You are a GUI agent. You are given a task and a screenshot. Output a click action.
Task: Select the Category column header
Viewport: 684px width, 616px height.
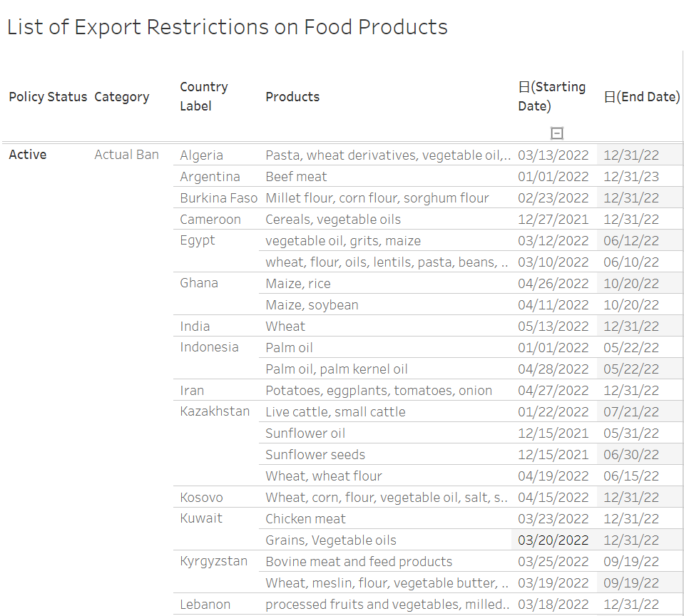(122, 97)
